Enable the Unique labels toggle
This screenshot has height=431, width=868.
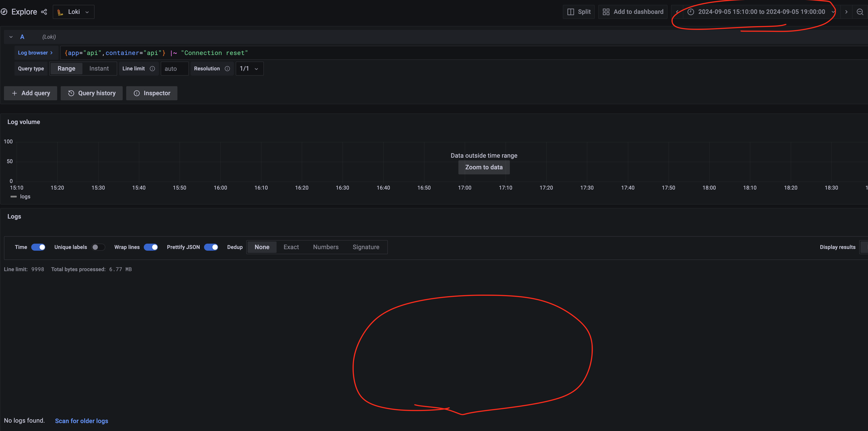tap(98, 247)
